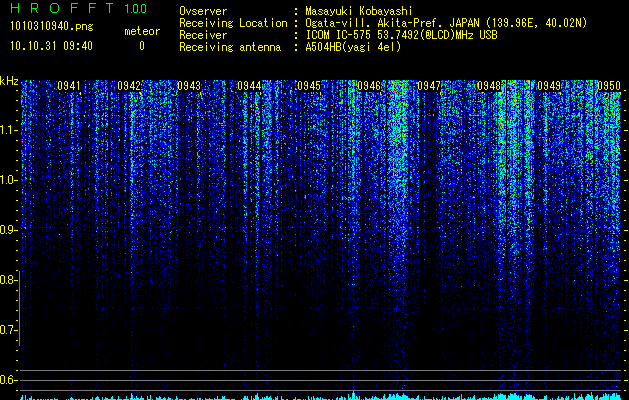
Task: Click the ICOM IC-575 receiver text
Action: (x=401, y=35)
